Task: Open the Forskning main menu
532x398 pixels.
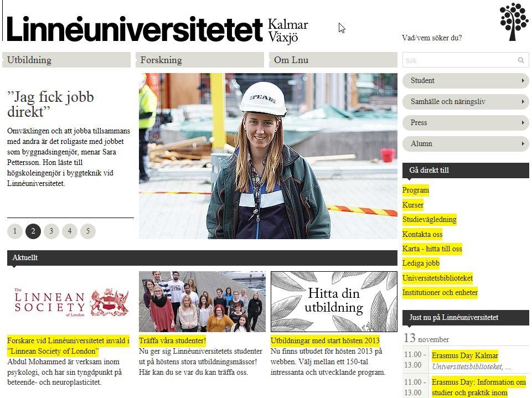Action: [200, 60]
